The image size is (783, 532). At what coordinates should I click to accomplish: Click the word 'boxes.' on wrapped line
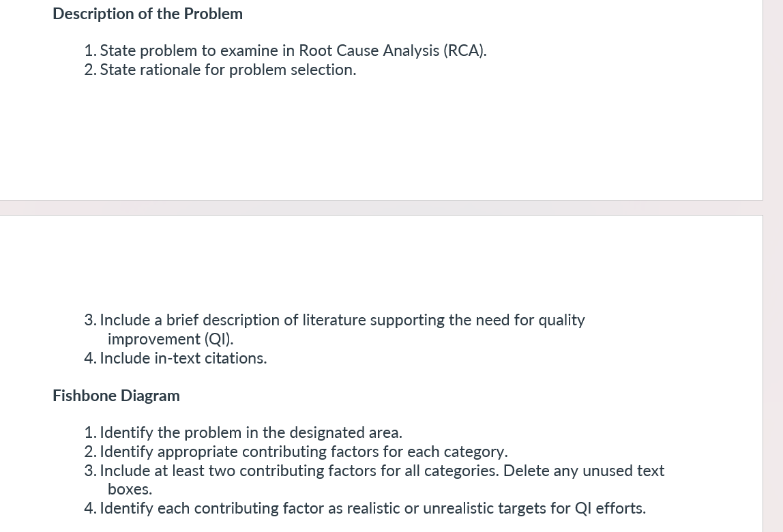point(130,489)
